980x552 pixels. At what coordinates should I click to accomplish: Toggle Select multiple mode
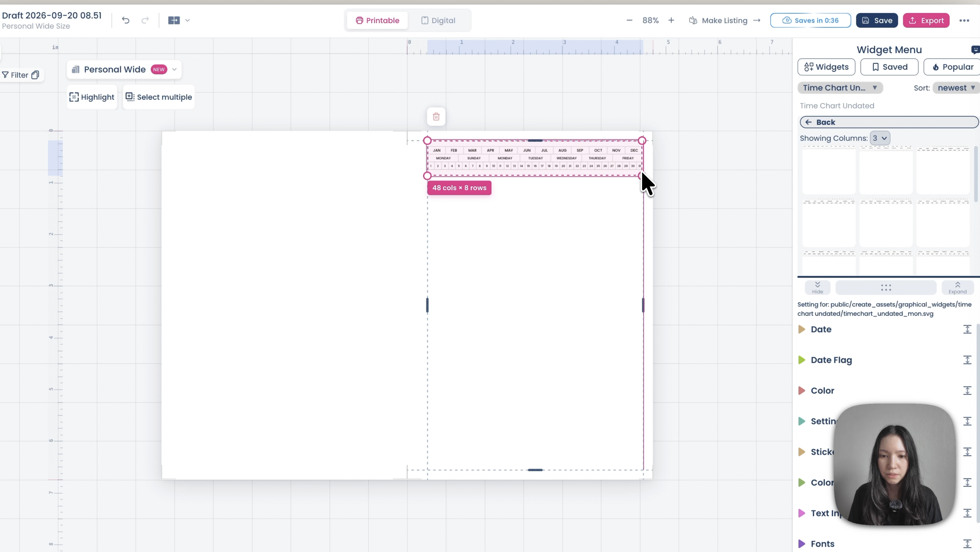pyautogui.click(x=159, y=97)
